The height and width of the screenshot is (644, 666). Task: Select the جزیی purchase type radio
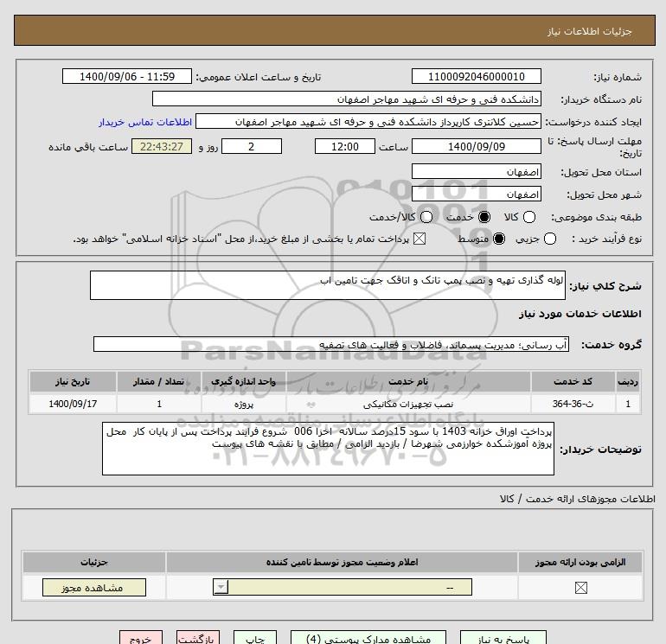[x=549, y=239]
